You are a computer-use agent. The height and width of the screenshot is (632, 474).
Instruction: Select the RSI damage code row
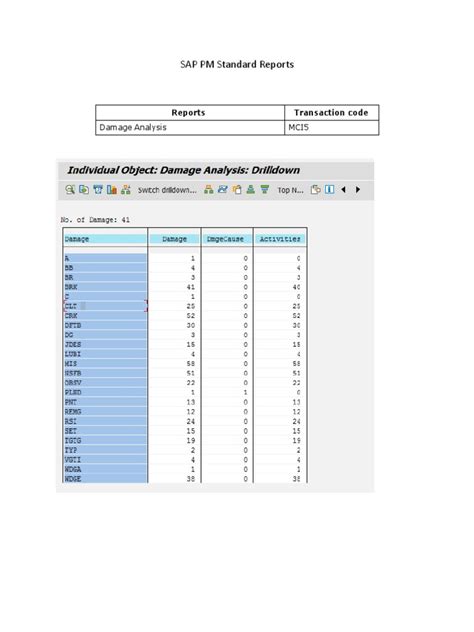[x=105, y=421]
